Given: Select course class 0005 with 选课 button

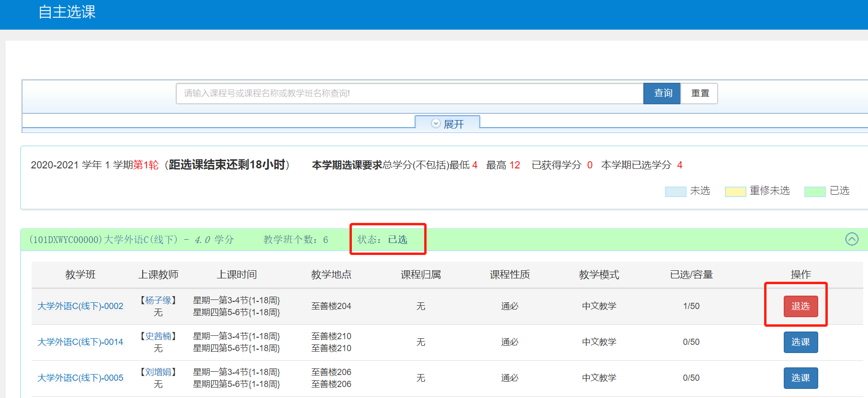Looking at the screenshot, I should (800, 378).
